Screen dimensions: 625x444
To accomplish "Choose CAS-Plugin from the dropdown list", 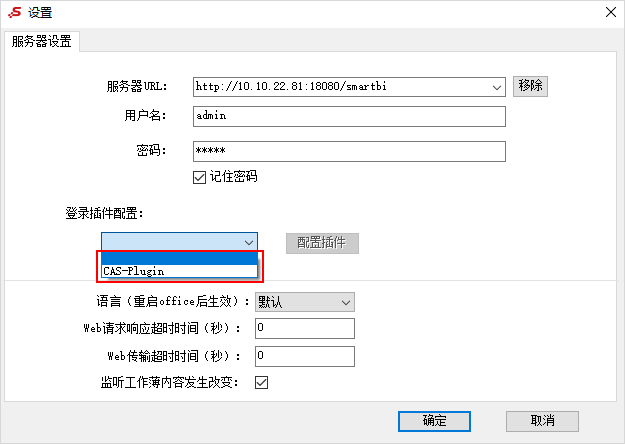I will [180, 271].
